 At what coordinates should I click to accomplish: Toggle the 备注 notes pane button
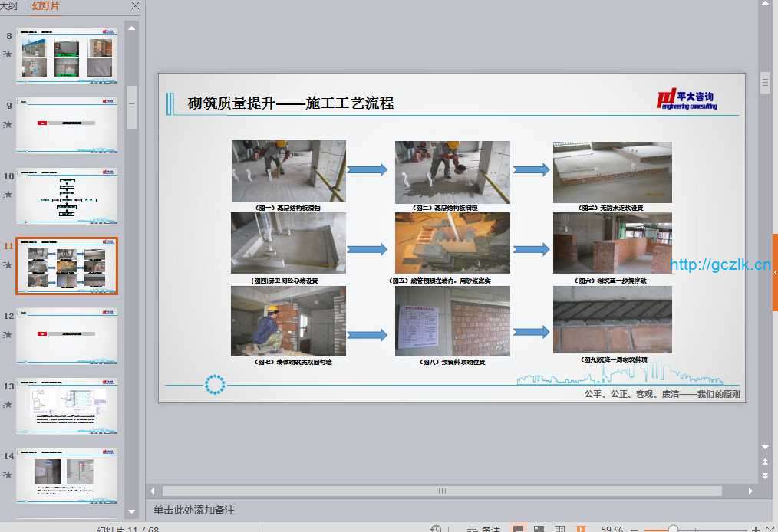(x=484, y=529)
